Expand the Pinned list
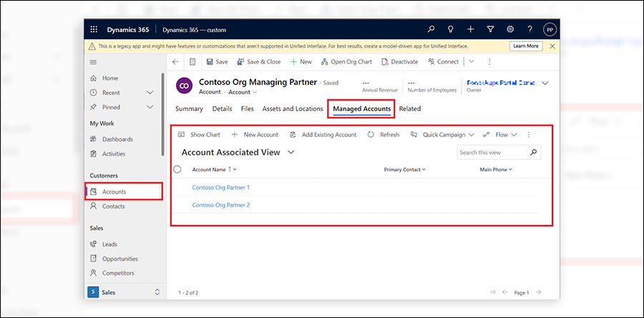Screen dimensions: 644x318 [150, 107]
